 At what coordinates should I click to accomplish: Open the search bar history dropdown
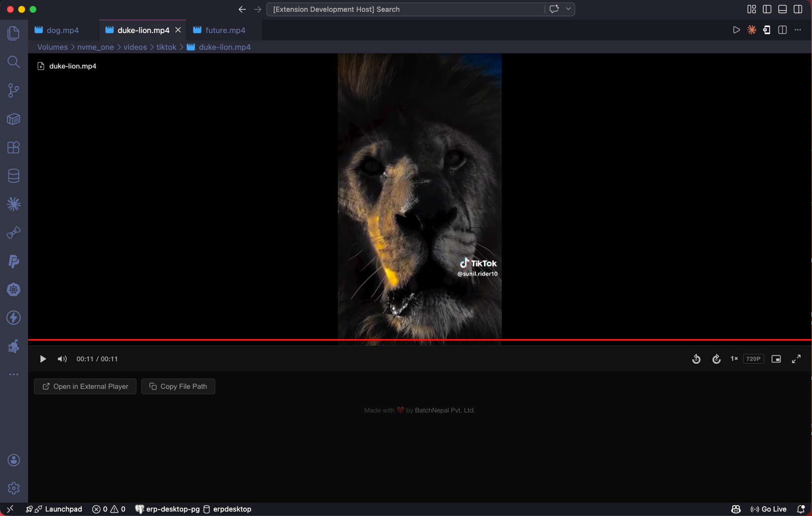coord(567,9)
